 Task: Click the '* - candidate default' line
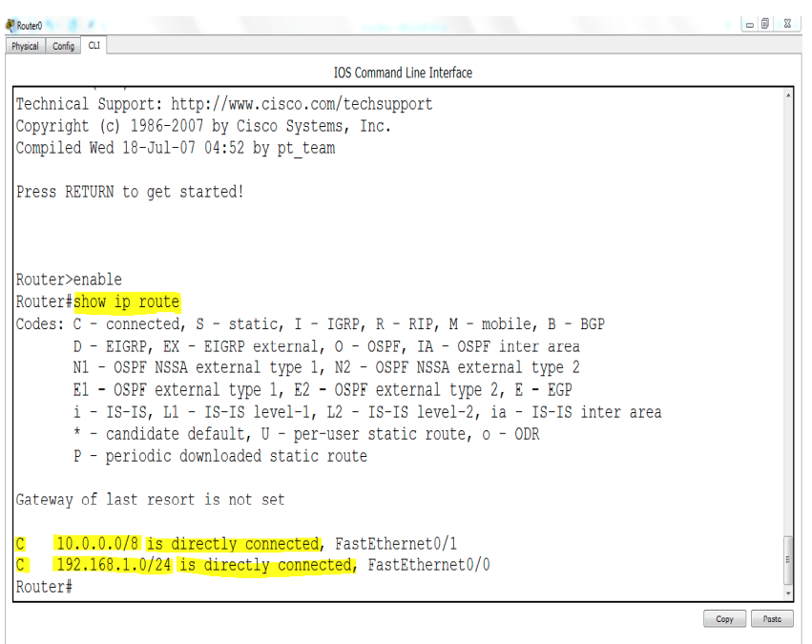coord(306,434)
